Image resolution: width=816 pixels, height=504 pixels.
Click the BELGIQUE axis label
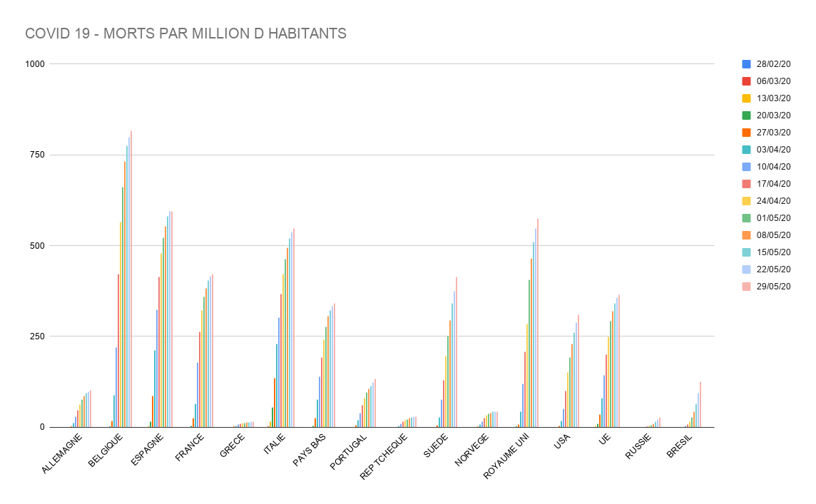tap(106, 449)
